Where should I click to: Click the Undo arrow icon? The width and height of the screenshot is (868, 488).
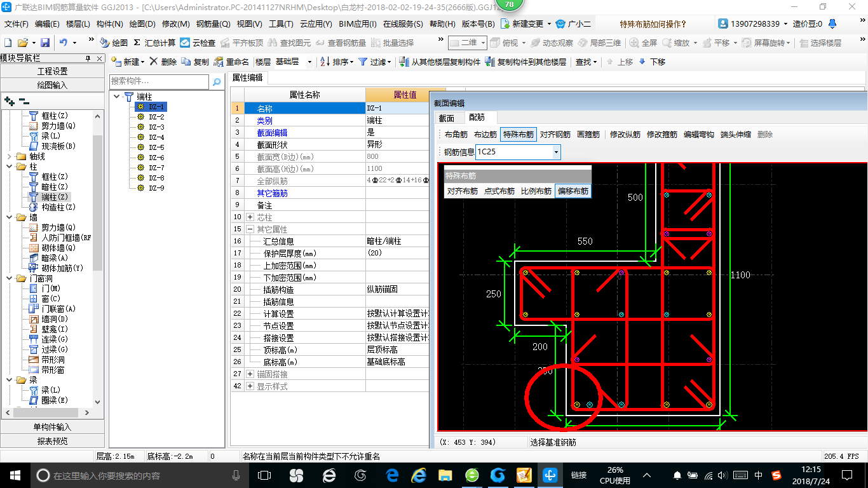tap(64, 43)
